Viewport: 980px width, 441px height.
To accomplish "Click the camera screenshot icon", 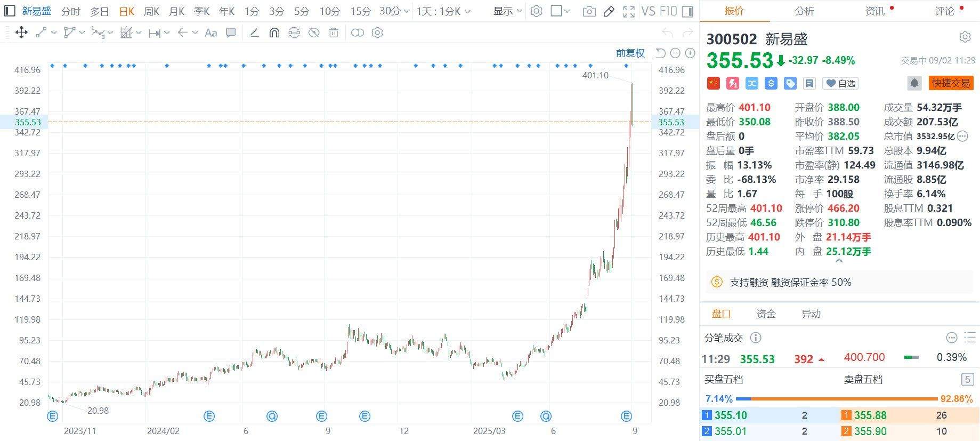I will [x=589, y=11].
